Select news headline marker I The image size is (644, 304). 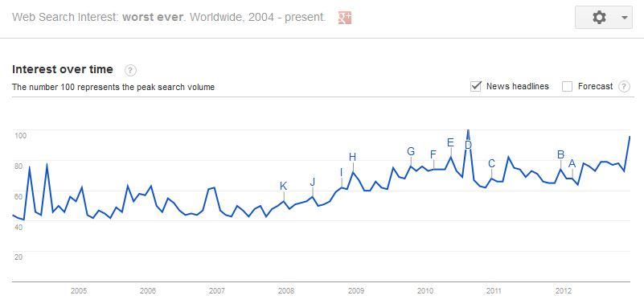[x=341, y=173]
